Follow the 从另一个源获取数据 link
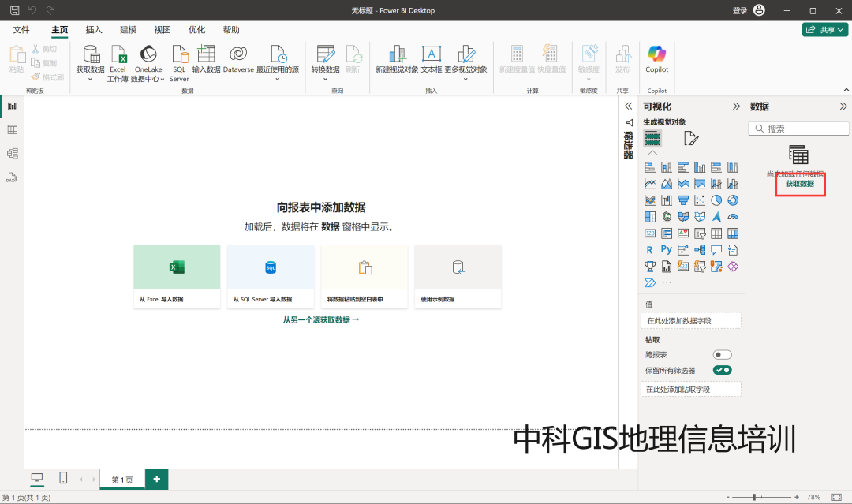Screen dimensions: 852x504 (320, 320)
